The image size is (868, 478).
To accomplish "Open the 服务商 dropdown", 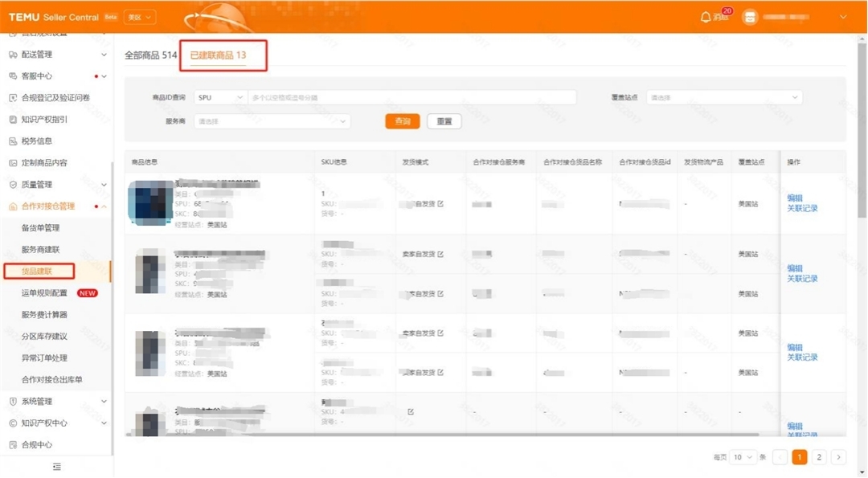I will pyautogui.click(x=272, y=121).
